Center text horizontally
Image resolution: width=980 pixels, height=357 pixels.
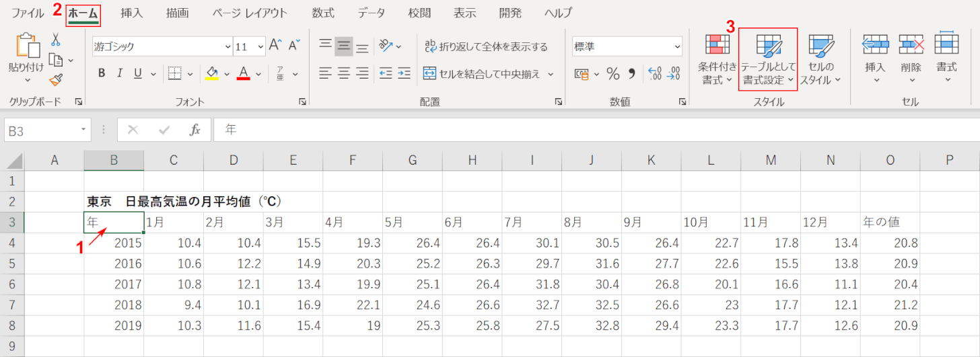[344, 73]
